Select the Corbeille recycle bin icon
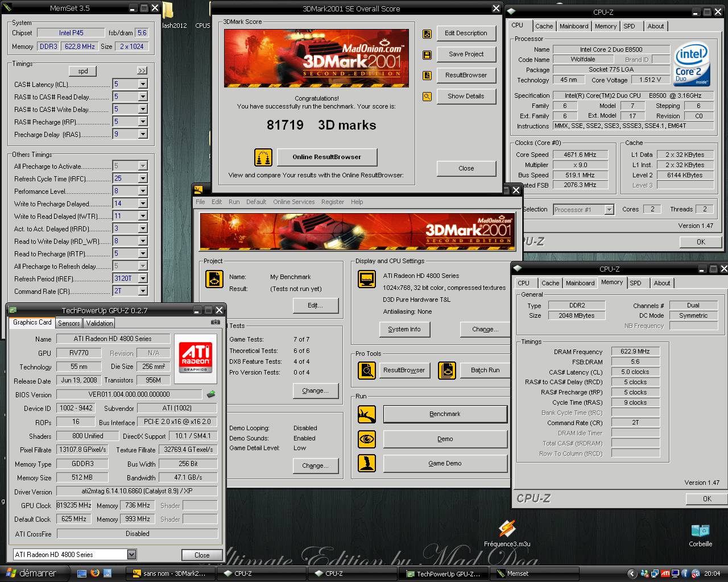Viewport: 728px width, 582px height. 700,535
